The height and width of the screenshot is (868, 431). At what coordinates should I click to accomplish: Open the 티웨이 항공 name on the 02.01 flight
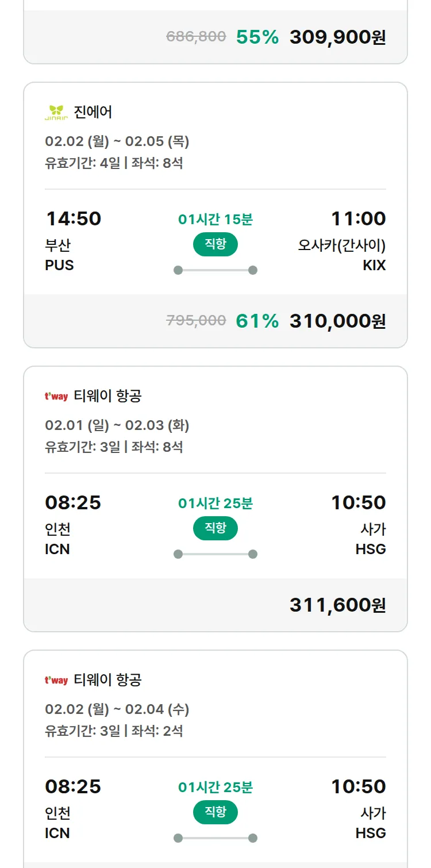pos(107,396)
